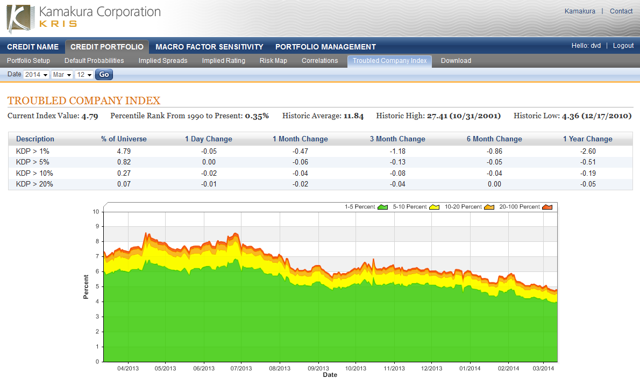Click the 4.79 % of Universe cell
This screenshot has width=640, height=380.
[x=124, y=151]
